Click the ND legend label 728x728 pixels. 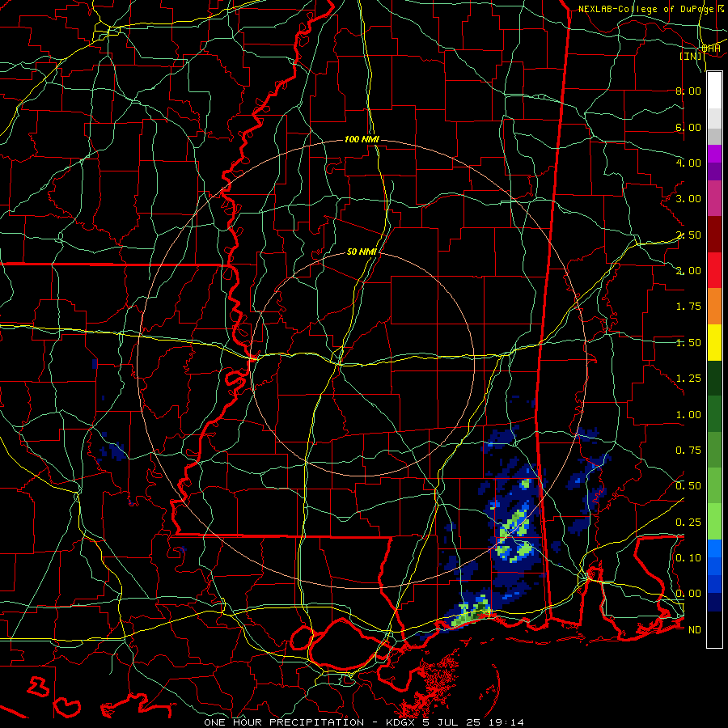click(695, 630)
